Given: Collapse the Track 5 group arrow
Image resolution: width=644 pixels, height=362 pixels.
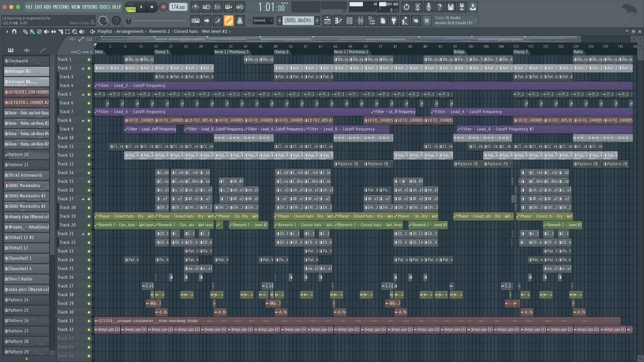Looking at the screenshot, I should 83,95.
